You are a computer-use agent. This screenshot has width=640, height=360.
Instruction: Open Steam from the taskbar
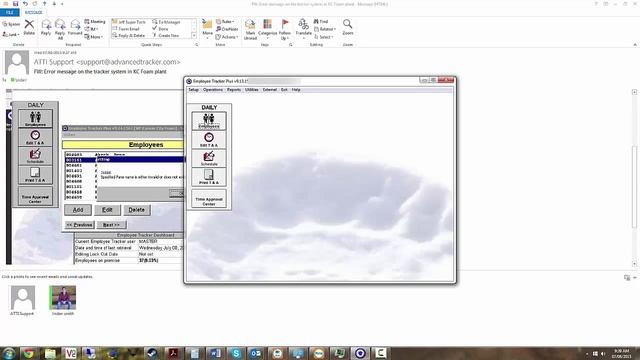[152, 353]
